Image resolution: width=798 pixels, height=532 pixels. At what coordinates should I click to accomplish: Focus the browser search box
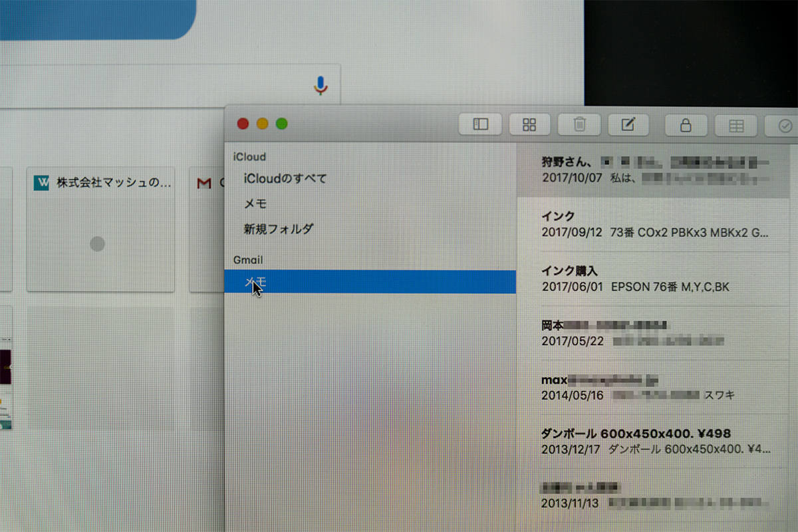pyautogui.click(x=170, y=84)
